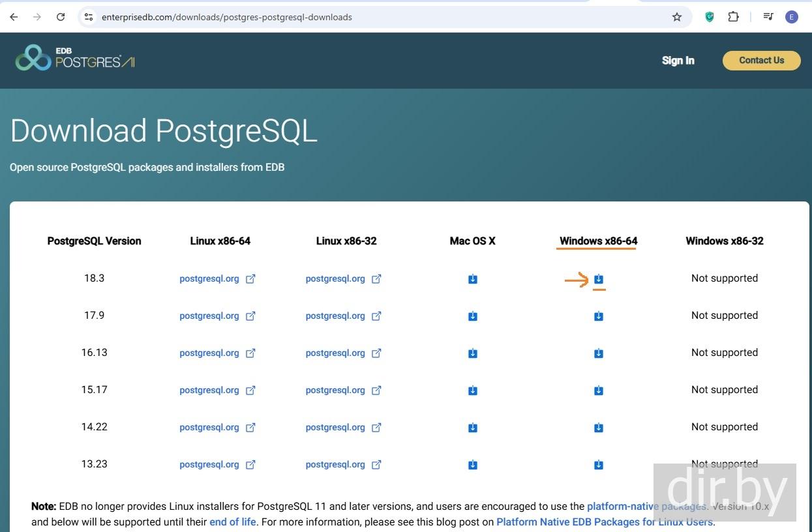The image size is (812, 532).
Task: Click the Download PostgreSQL heading
Action: click(164, 130)
